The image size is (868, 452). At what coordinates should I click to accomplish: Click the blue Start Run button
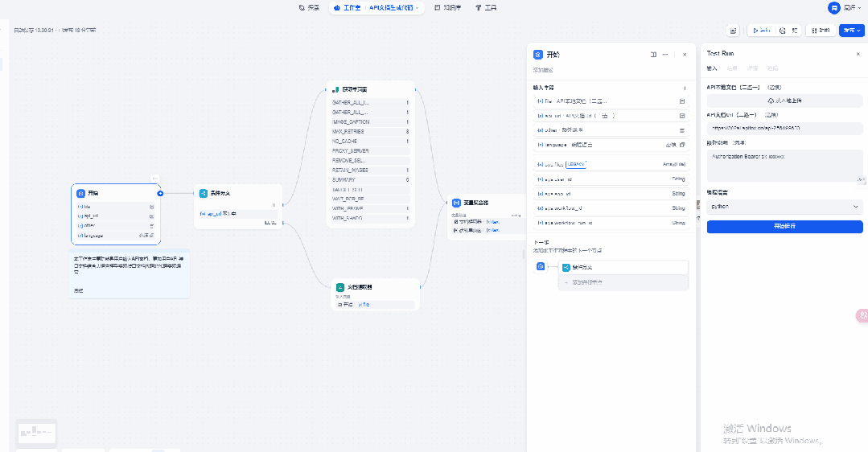click(784, 227)
